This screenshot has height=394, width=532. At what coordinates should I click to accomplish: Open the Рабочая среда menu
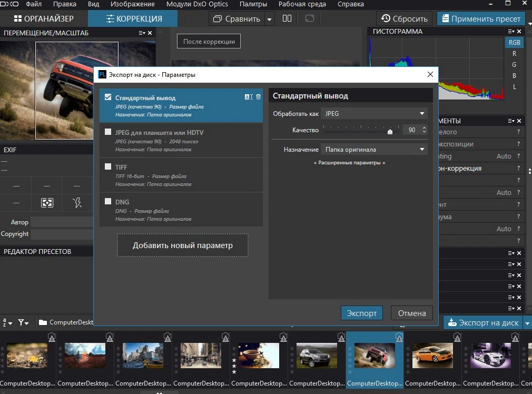pos(302,4)
